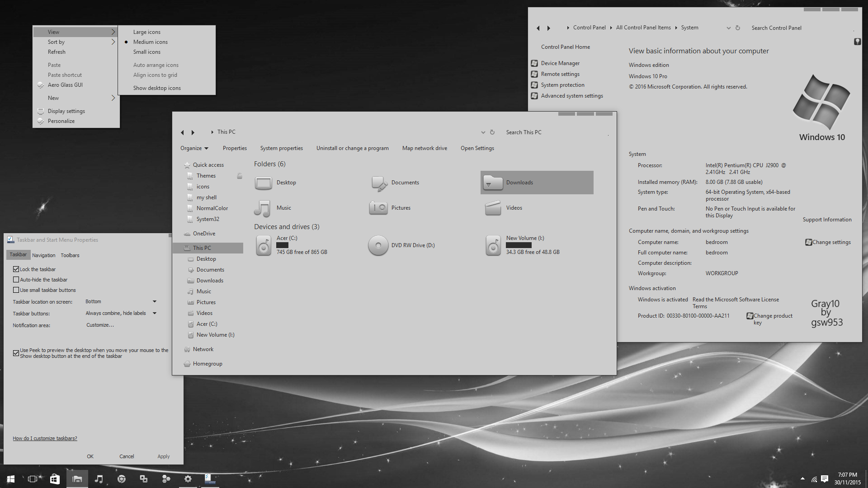Select the DVD RW Drive (D:) icon

[x=378, y=245]
